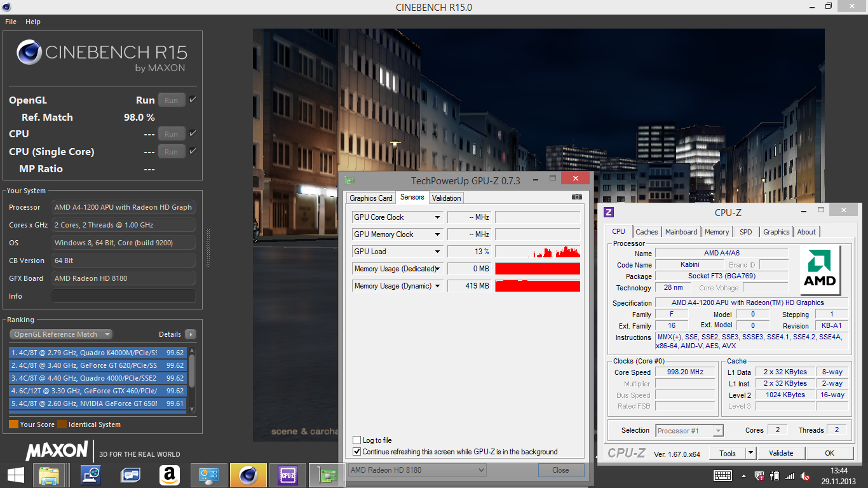Switch to CPU-Z About tab
This screenshot has width=868, height=488.
click(x=806, y=232)
